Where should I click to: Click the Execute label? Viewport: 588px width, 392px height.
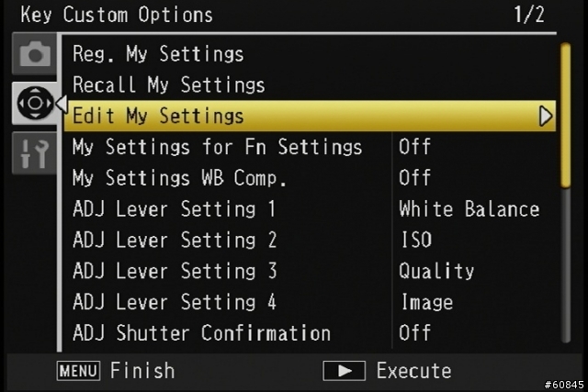pyautogui.click(x=414, y=371)
